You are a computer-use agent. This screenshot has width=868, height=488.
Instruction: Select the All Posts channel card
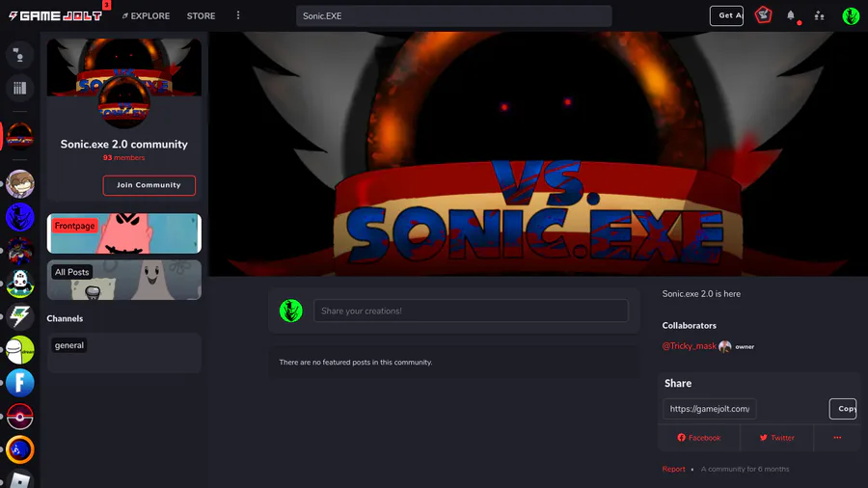click(x=124, y=280)
